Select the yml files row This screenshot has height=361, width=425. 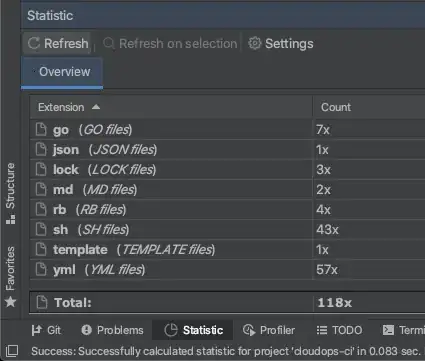(x=227, y=270)
